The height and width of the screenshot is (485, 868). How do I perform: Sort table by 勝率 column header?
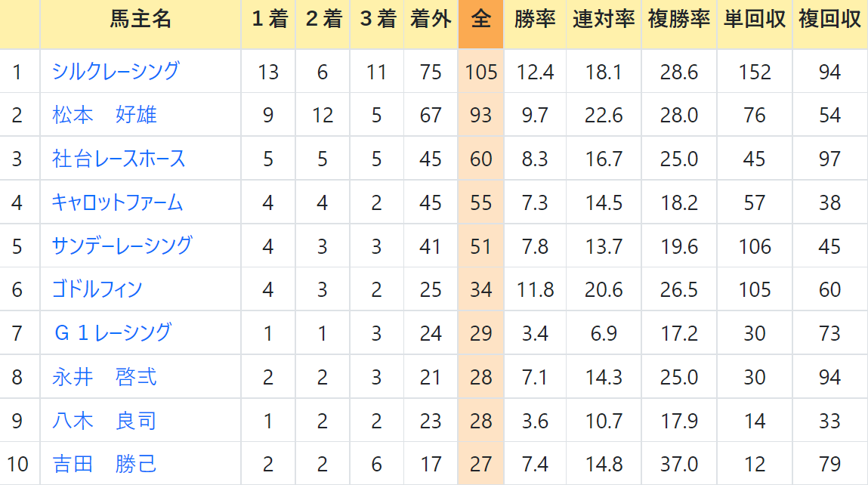tap(535, 20)
